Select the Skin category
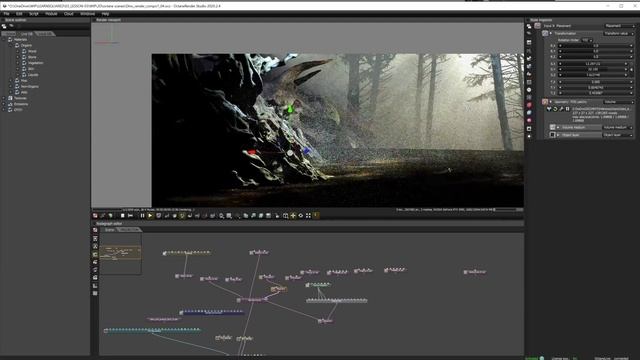Image resolution: width=640 pixels, height=360 pixels. [31, 69]
